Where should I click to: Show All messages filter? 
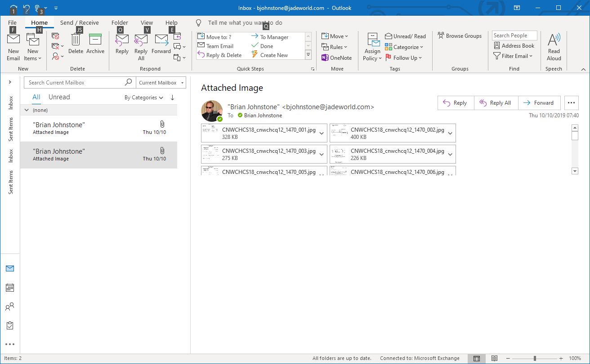(x=36, y=97)
